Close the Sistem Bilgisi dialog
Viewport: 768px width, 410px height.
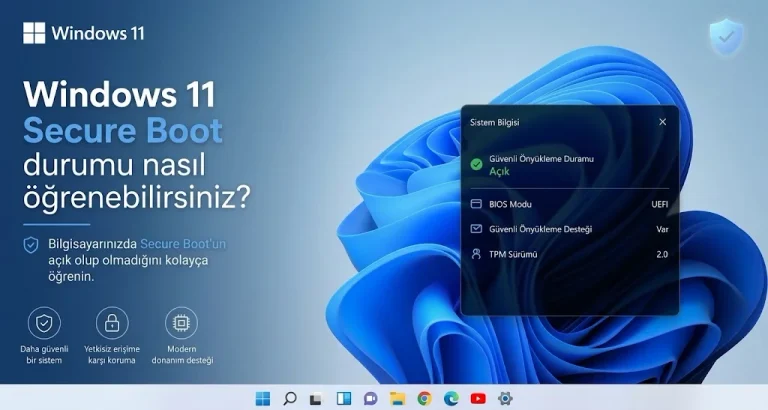pos(662,122)
